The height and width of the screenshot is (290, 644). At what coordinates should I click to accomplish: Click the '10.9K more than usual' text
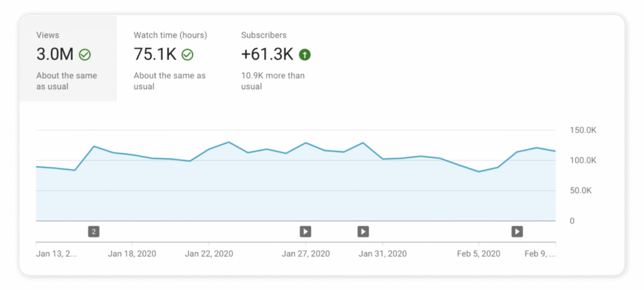273,81
